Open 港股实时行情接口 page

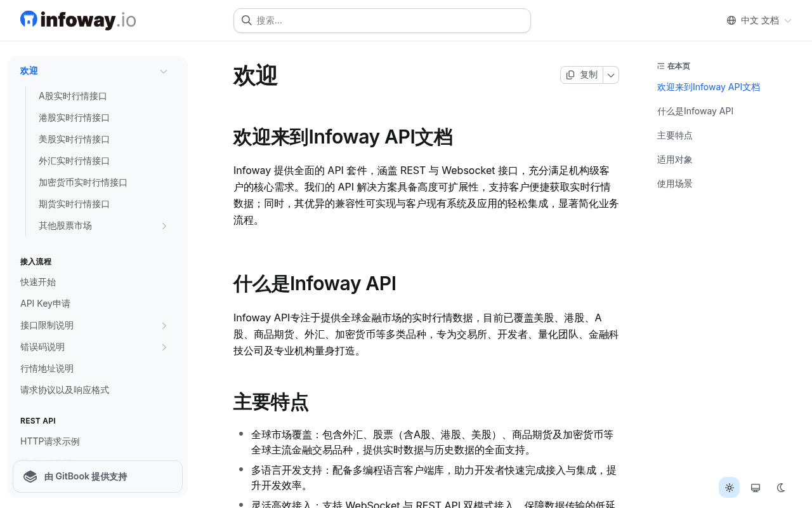coord(74,118)
